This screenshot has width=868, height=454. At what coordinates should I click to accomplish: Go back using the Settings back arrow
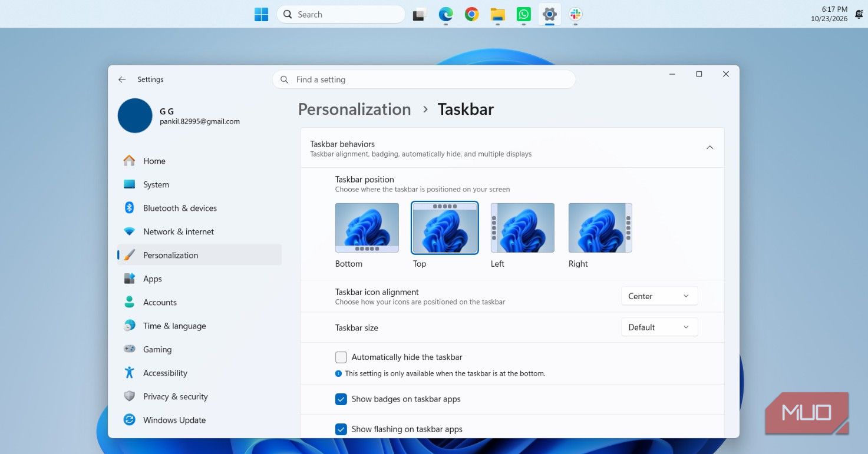coord(122,79)
